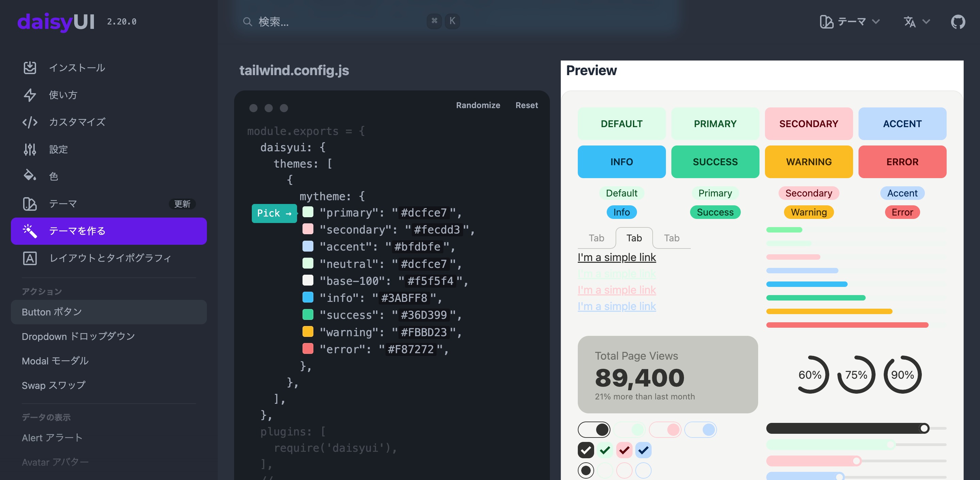
Task: Click the INFO preview button
Action: [622, 162]
